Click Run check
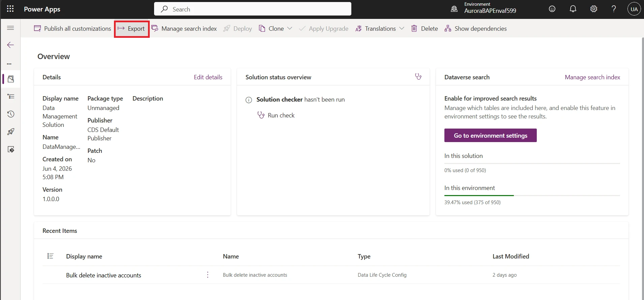Image resolution: width=644 pixels, height=300 pixels. tap(276, 115)
